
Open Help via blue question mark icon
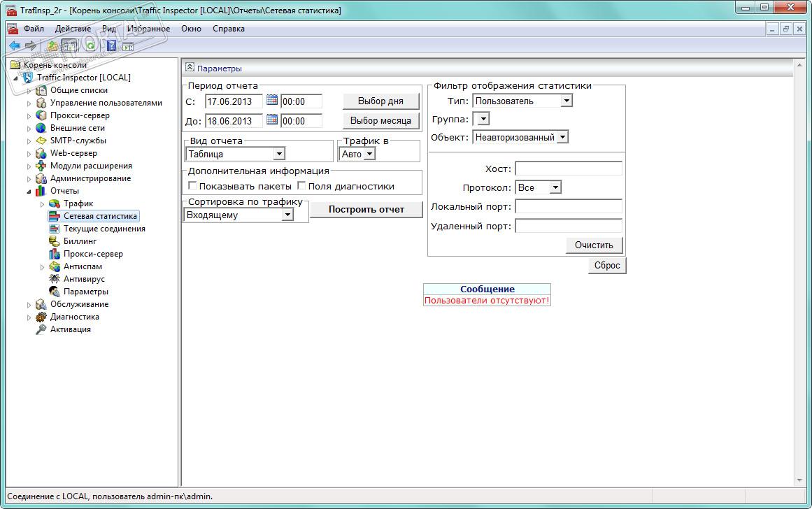point(111,45)
